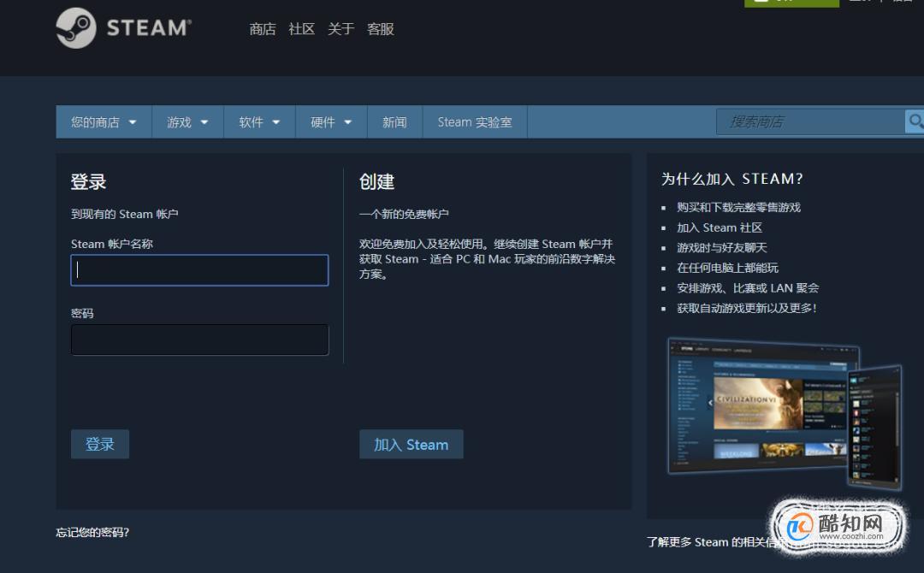Open the 客服 support link
Screen dimensions: 924x573
[380, 29]
